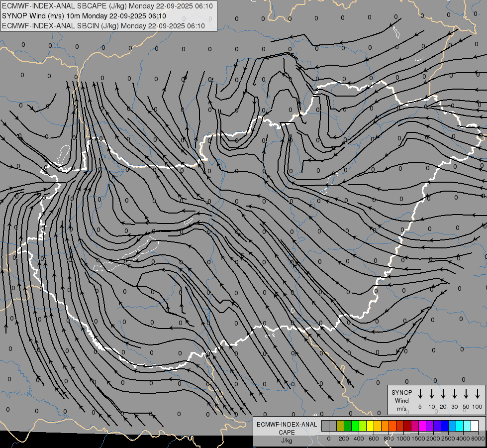The height and width of the screenshot is (448, 487).
Task: Select the yellow-green CAPE legend swatch
Action: click(x=363, y=426)
